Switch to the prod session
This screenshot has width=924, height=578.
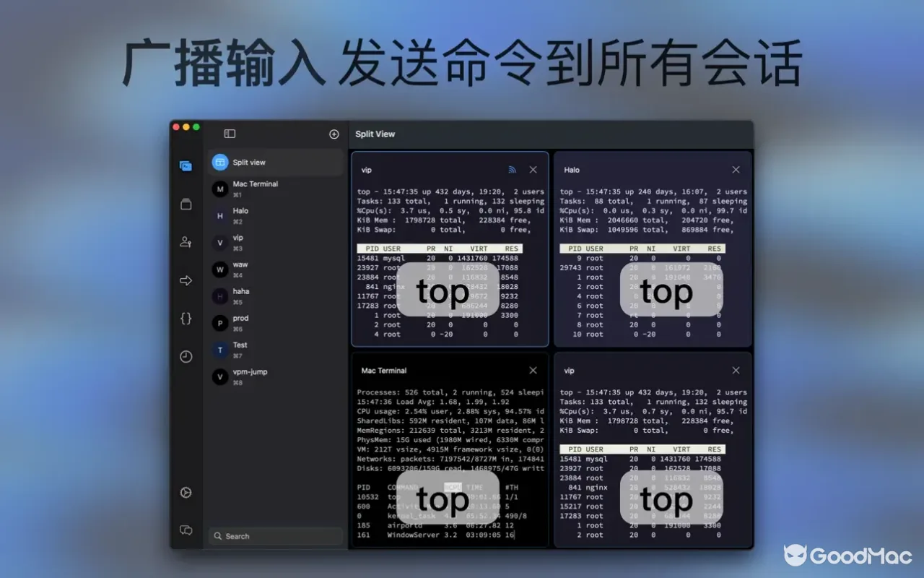pos(276,323)
